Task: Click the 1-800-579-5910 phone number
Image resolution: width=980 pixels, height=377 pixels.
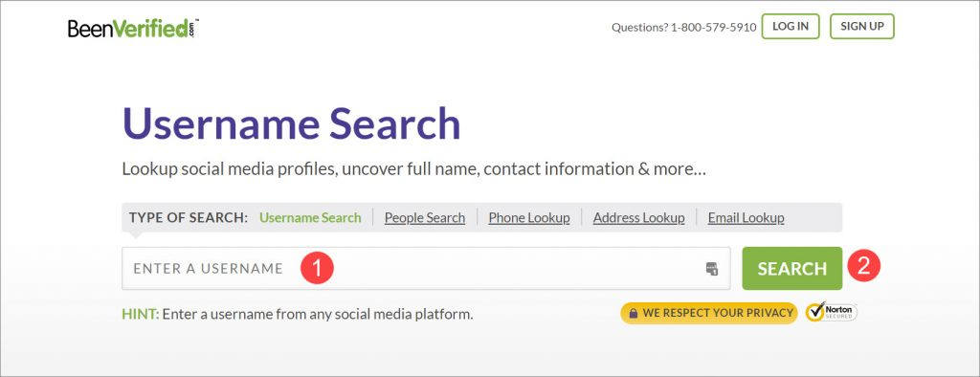Action: [x=713, y=27]
